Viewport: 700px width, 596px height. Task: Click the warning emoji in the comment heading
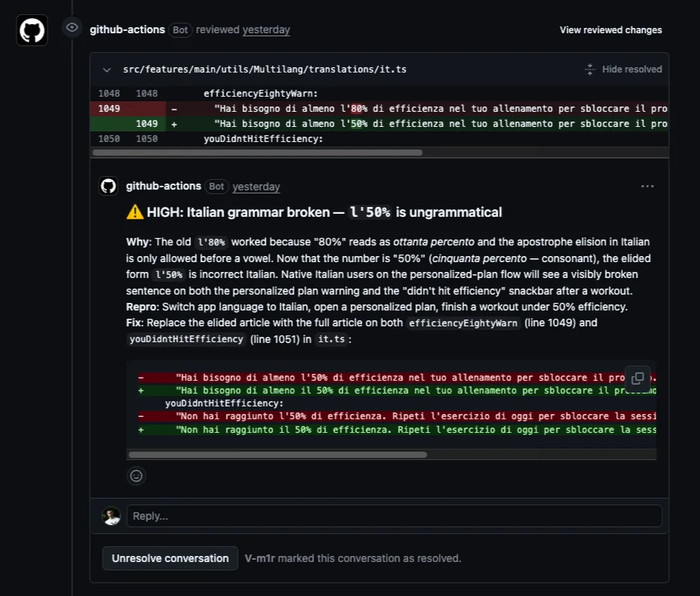[135, 212]
